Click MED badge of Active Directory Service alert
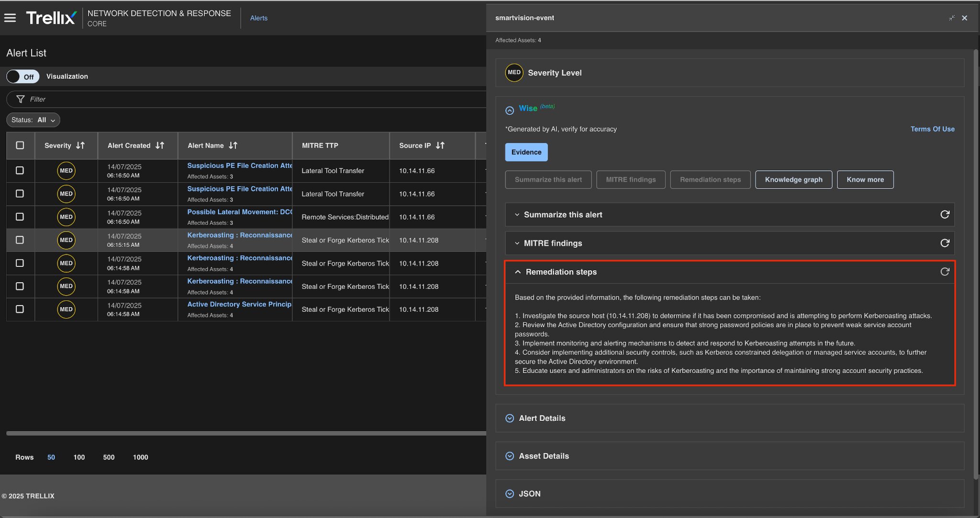The image size is (980, 518). pyautogui.click(x=66, y=309)
